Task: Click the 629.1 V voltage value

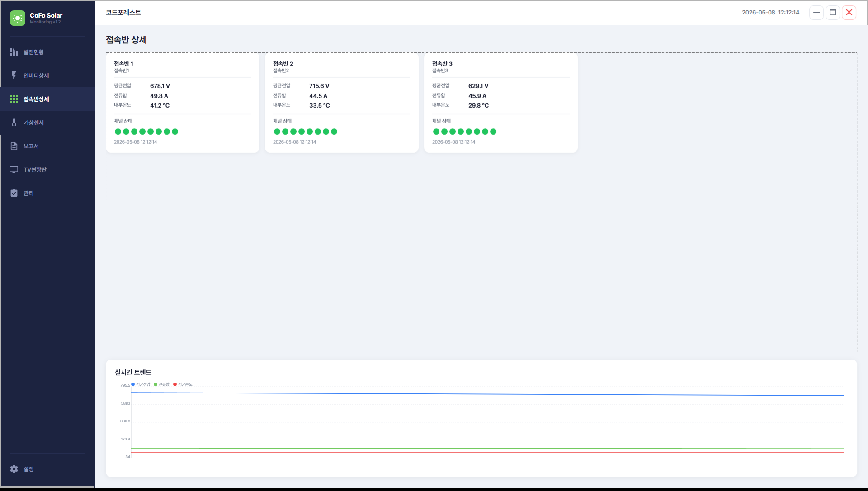Action: 478,86
